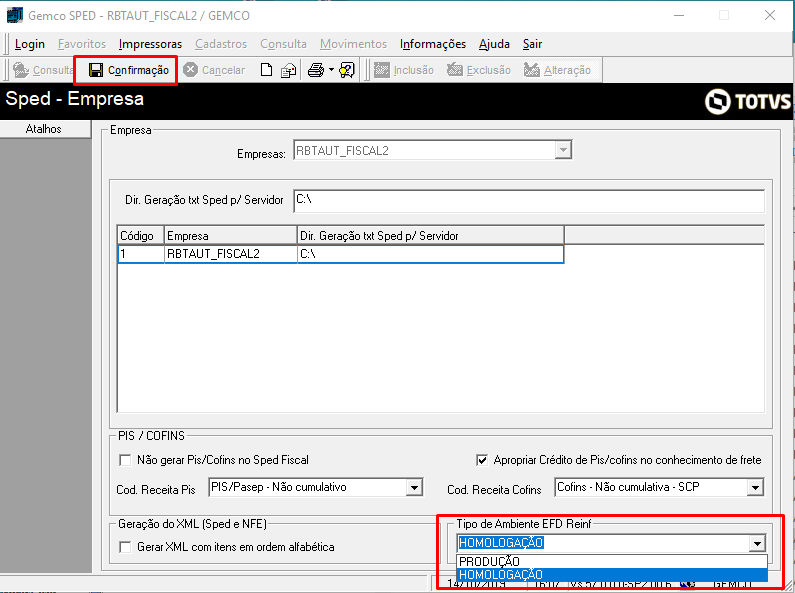Click the printer icon

tap(316, 70)
